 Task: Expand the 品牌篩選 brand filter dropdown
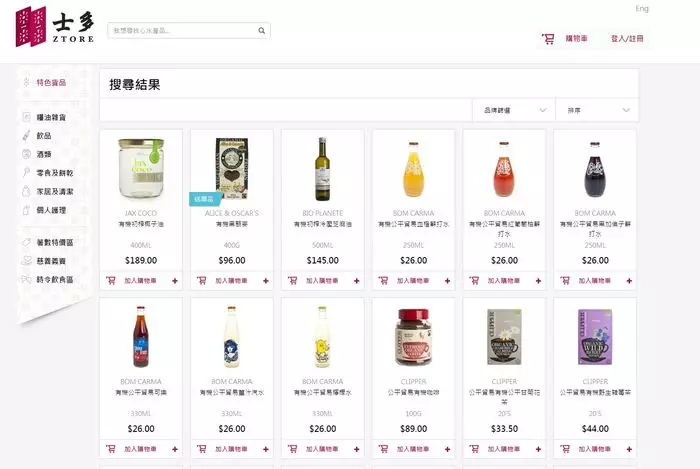(x=514, y=110)
